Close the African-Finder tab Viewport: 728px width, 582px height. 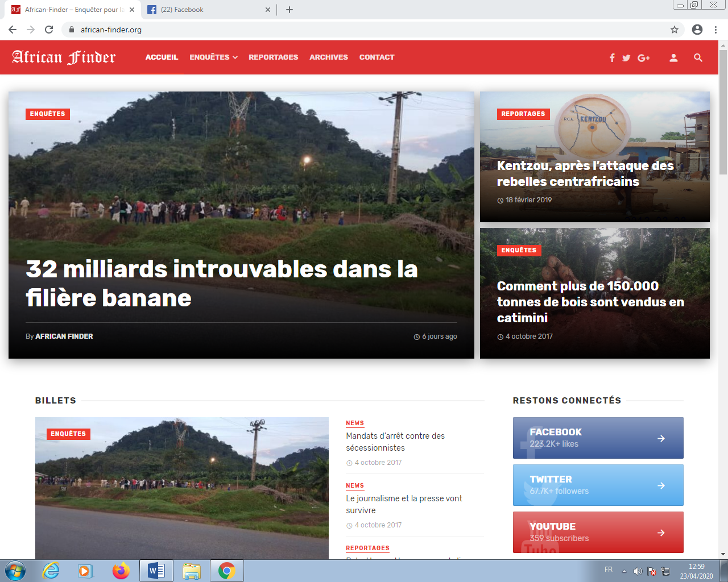pyautogui.click(x=132, y=10)
